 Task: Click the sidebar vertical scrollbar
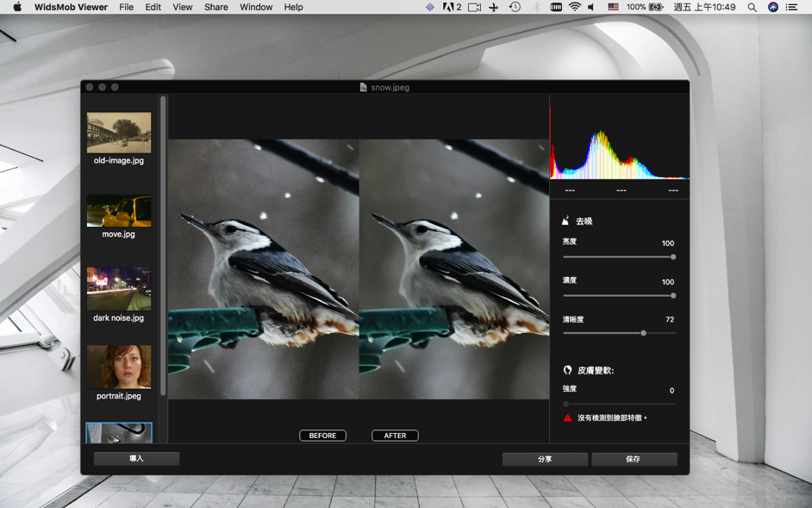click(163, 246)
